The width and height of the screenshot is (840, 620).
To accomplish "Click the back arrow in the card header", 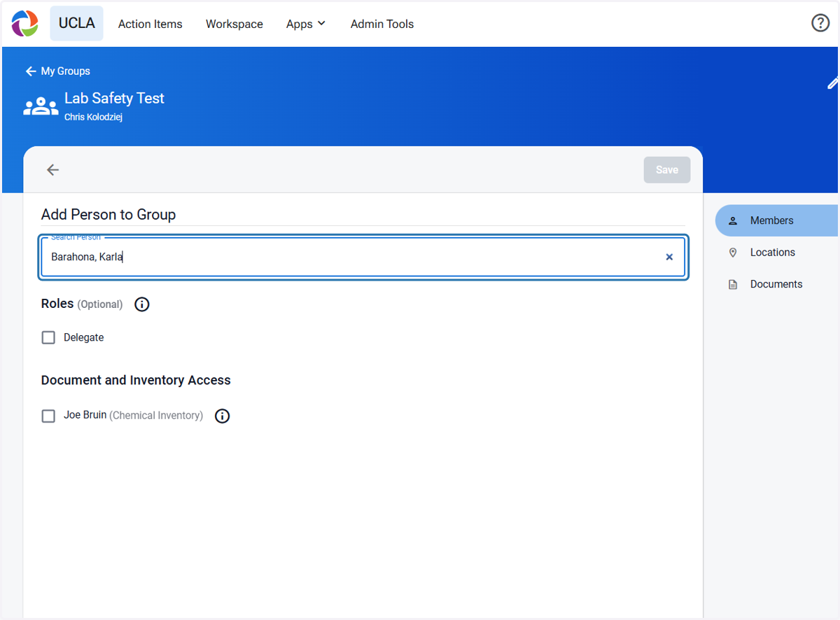I will click(52, 169).
